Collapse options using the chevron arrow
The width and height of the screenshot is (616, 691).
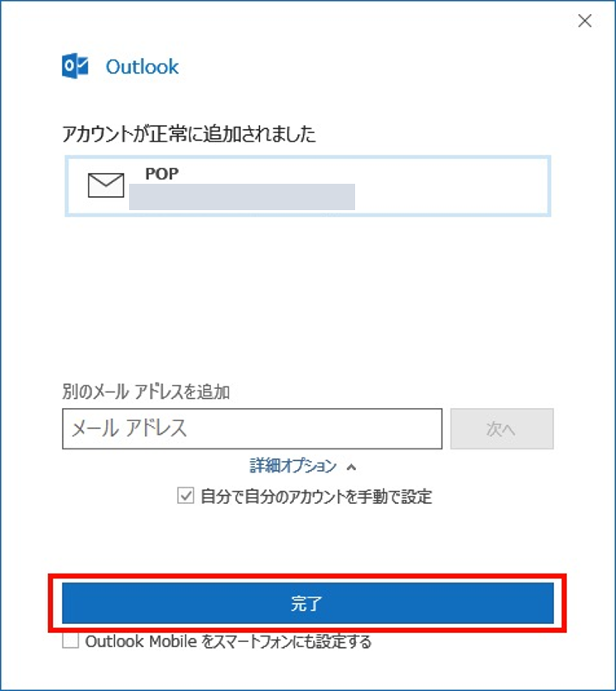point(351,467)
